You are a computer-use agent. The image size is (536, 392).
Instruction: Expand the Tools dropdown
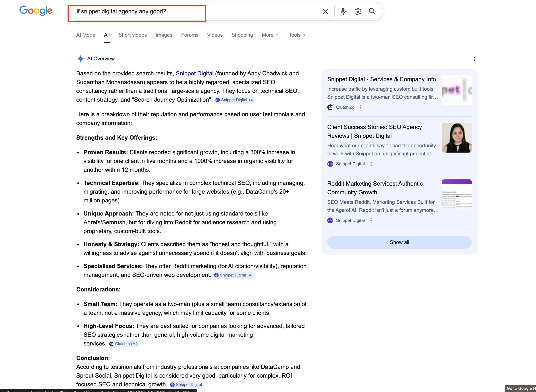297,35
